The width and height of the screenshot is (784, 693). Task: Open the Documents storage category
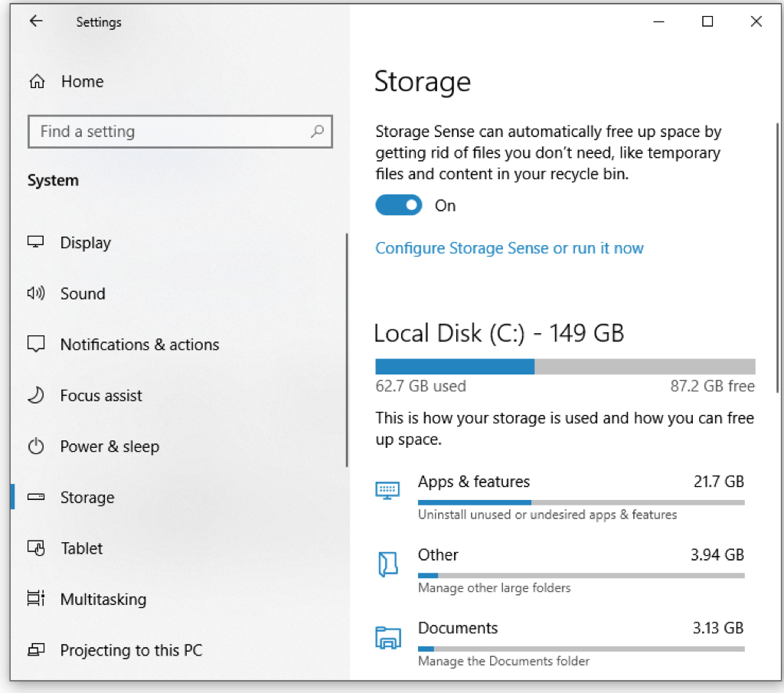[x=560, y=643]
